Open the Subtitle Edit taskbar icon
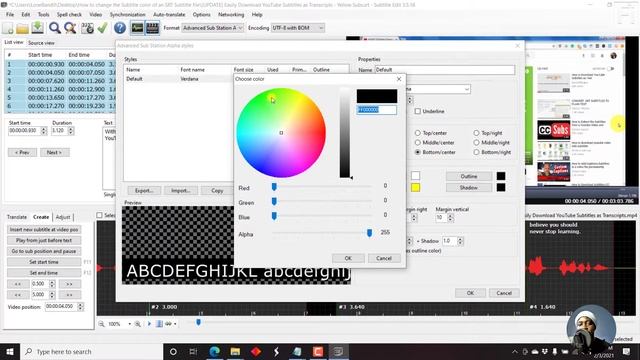The image size is (640, 360). [x=338, y=351]
